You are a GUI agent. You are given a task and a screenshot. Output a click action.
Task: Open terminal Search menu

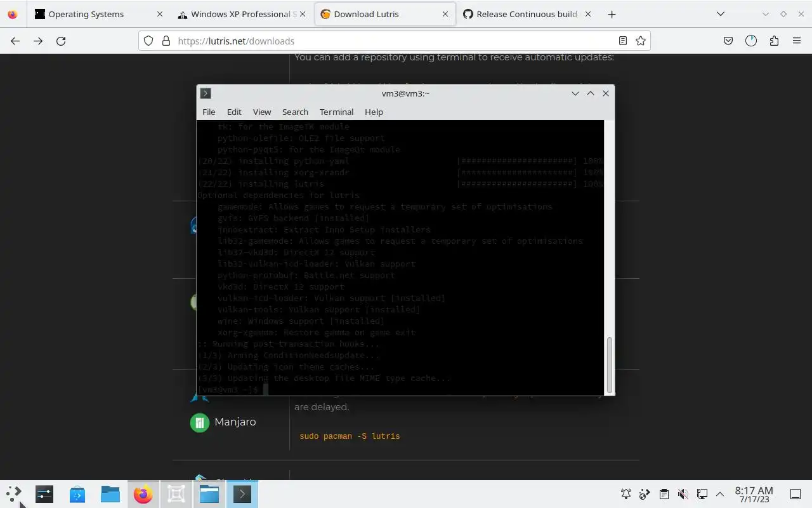click(x=295, y=112)
